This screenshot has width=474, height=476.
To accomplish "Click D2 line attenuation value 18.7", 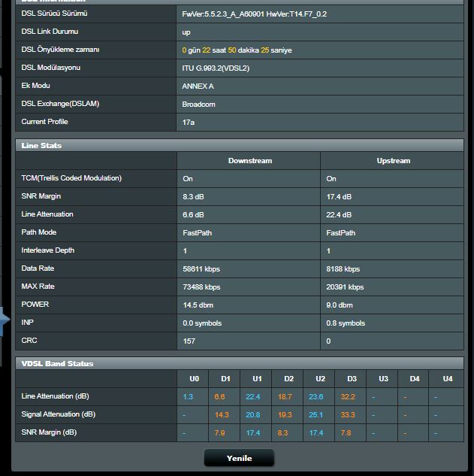I will coord(285,397).
